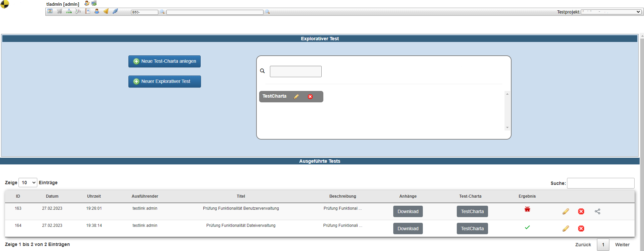Open TestCharta button in row 164
The height and width of the screenshot is (251, 644).
[472, 229]
